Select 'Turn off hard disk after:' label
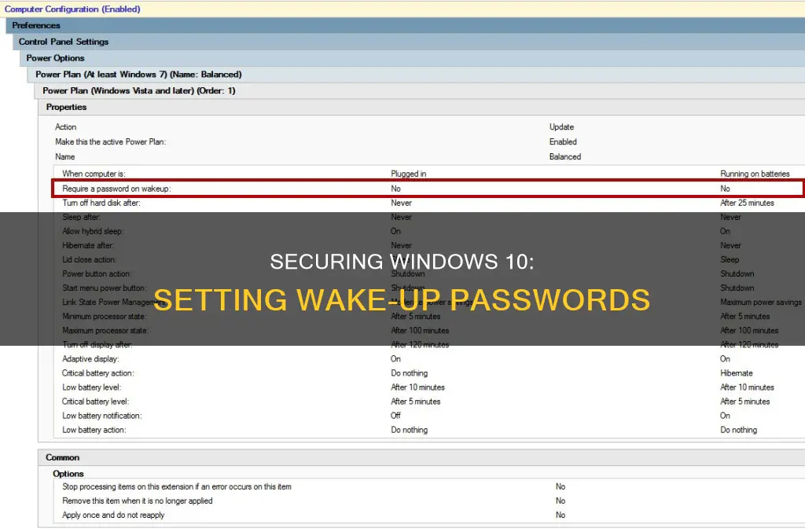Screen dimensions: 805x532 pos(101,204)
